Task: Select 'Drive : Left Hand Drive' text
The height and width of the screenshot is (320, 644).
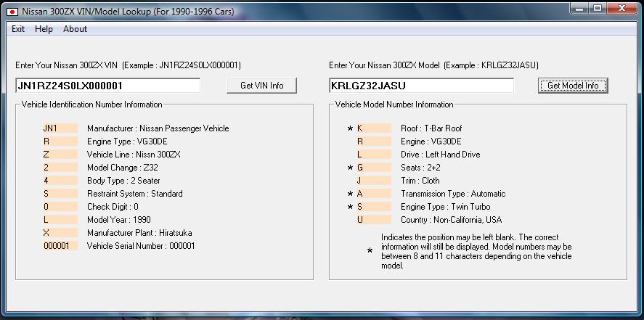Action: (441, 155)
